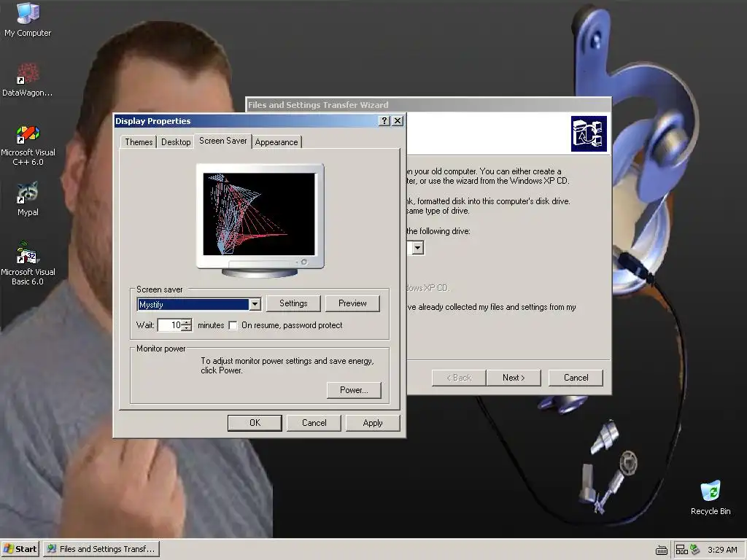Open screen saver Settings
The height and width of the screenshot is (560, 747).
point(293,303)
